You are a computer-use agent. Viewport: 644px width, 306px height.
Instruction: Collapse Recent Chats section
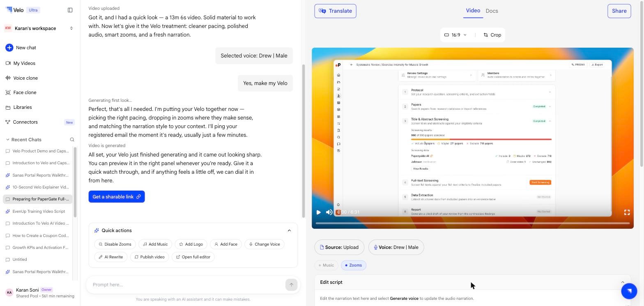click(7, 140)
